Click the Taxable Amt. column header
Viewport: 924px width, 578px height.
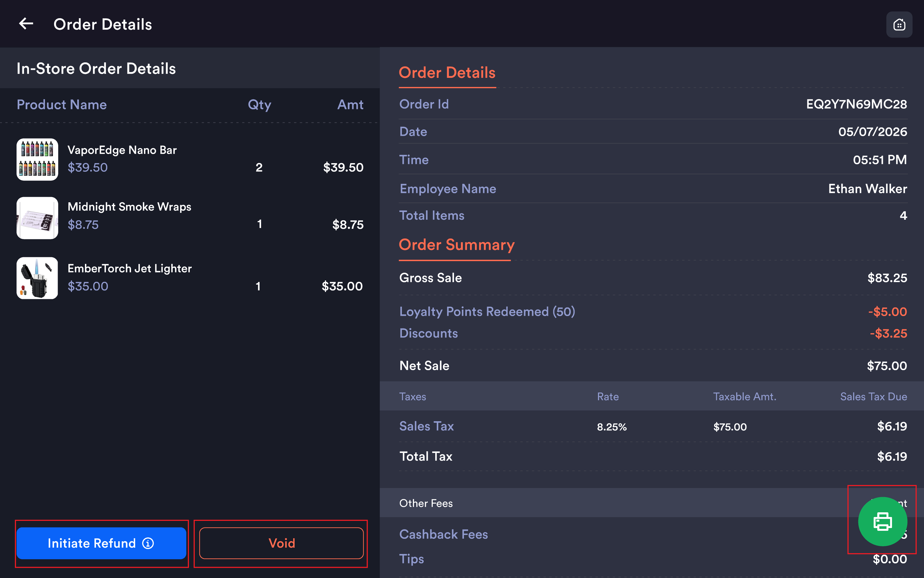(x=744, y=397)
